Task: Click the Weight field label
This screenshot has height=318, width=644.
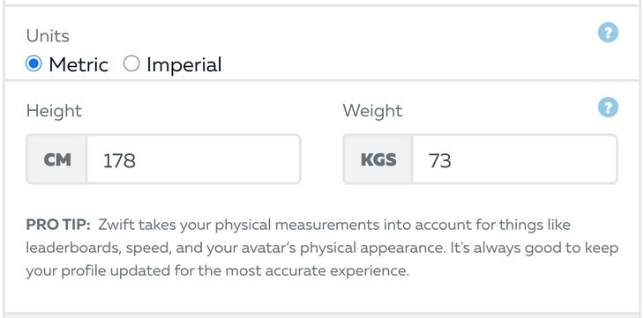Action: coord(372,111)
